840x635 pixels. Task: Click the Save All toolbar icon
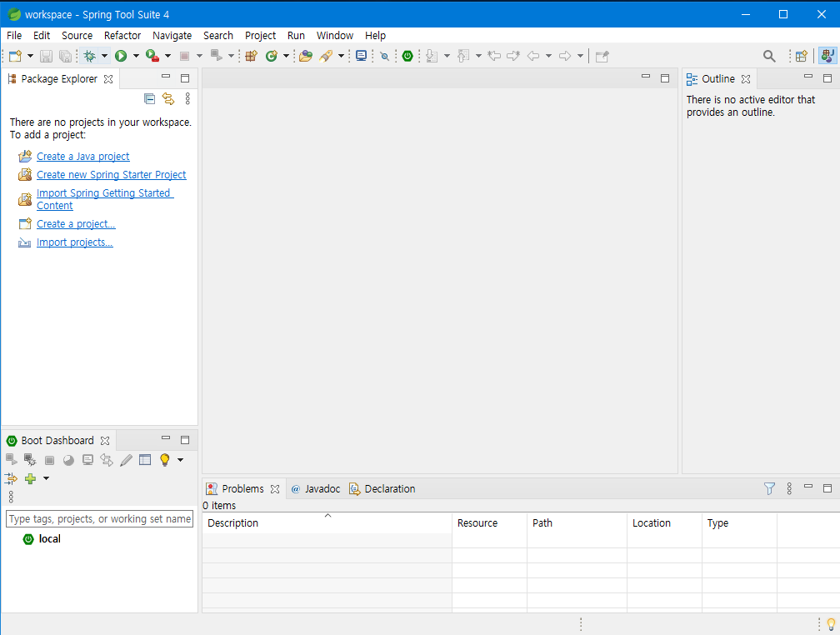65,56
